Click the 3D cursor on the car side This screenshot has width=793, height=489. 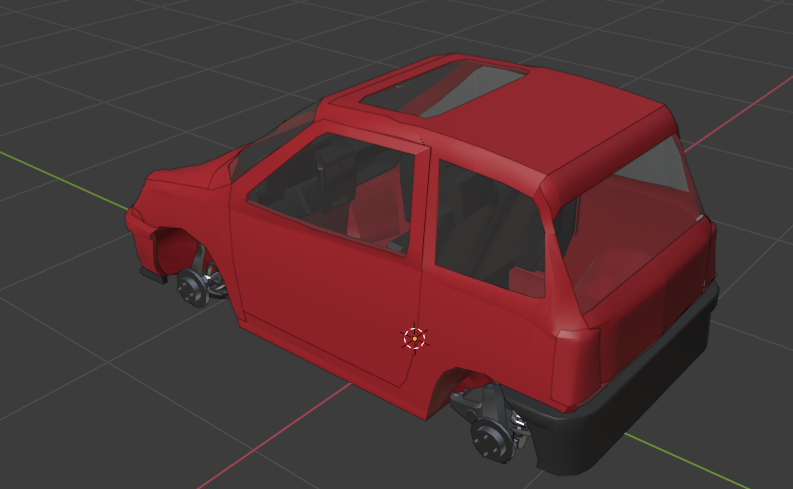(415, 338)
